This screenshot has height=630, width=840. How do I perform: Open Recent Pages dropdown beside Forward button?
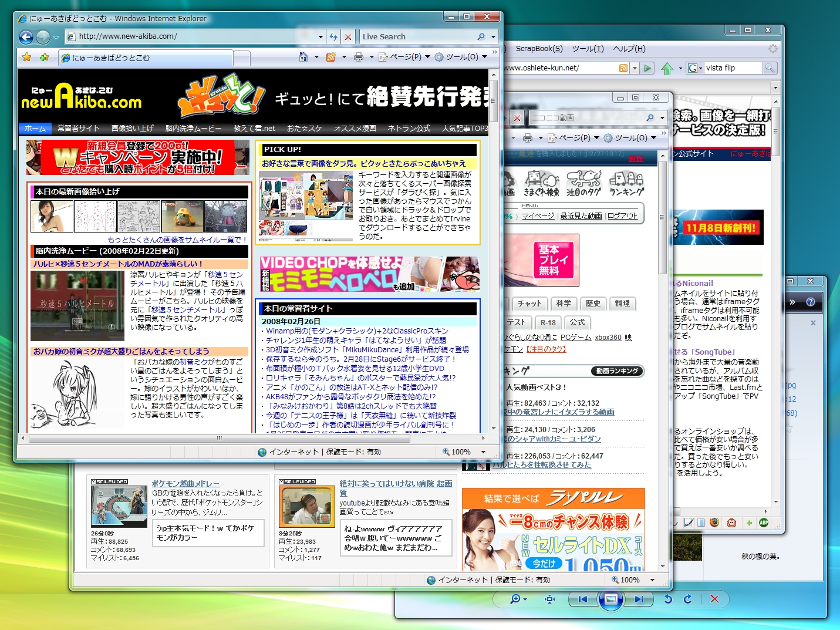56,37
